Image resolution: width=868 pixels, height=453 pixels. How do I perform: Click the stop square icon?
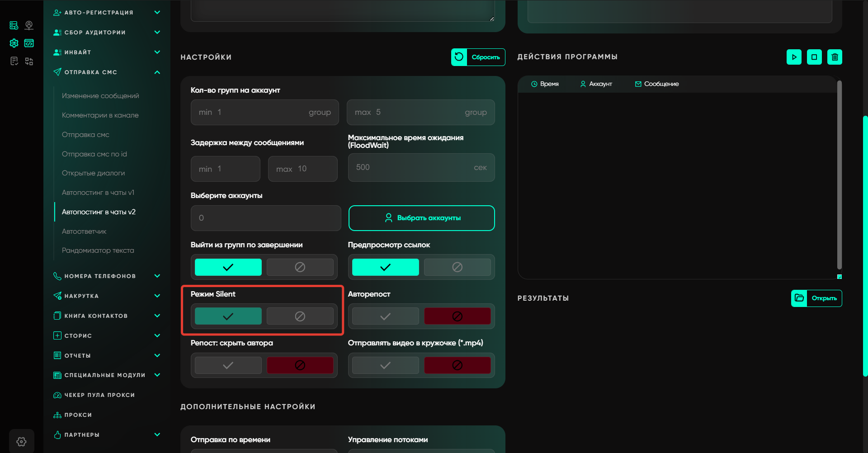(x=814, y=57)
